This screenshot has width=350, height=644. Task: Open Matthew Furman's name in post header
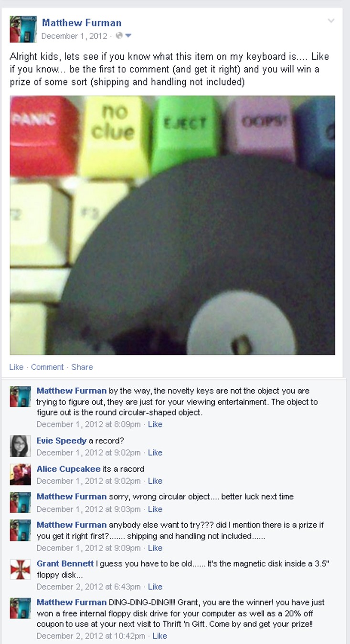click(x=82, y=22)
